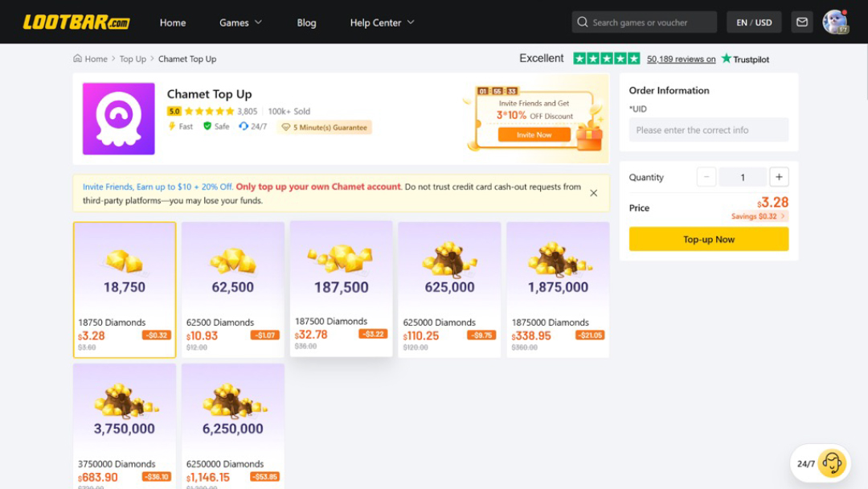Click the magnifier search icon
The image size is (868, 489).
[x=583, y=23]
